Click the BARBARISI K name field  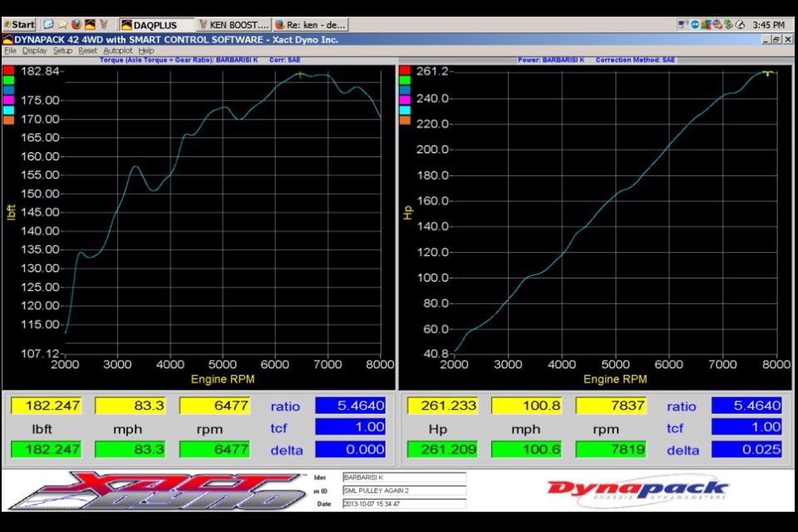404,477
